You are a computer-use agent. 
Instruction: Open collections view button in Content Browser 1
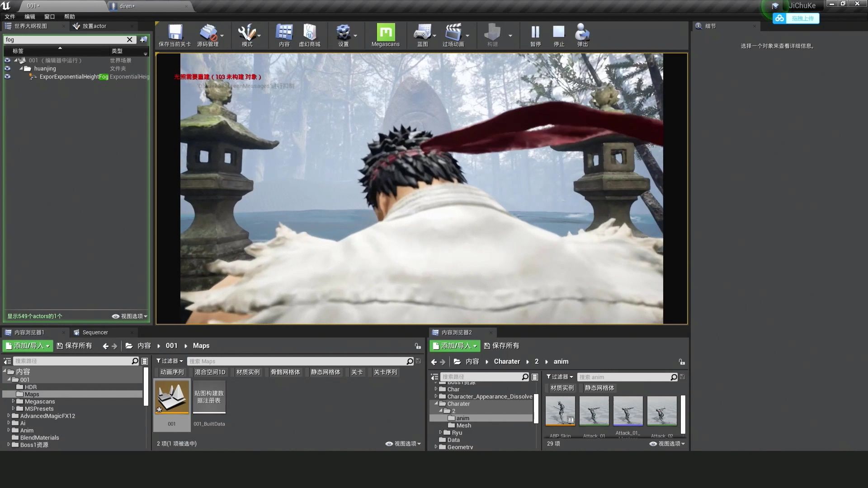(x=145, y=361)
